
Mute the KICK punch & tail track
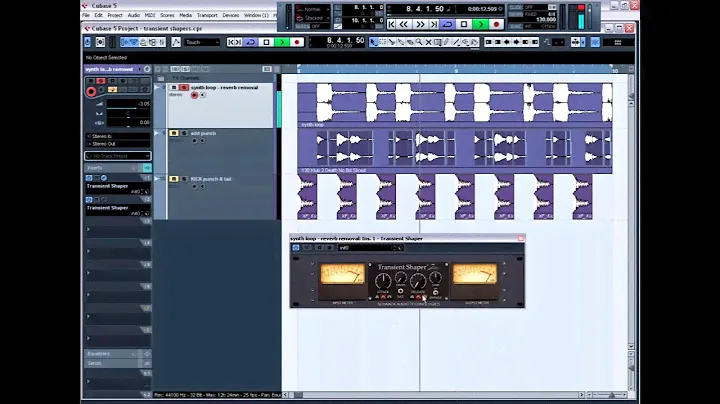(x=173, y=179)
